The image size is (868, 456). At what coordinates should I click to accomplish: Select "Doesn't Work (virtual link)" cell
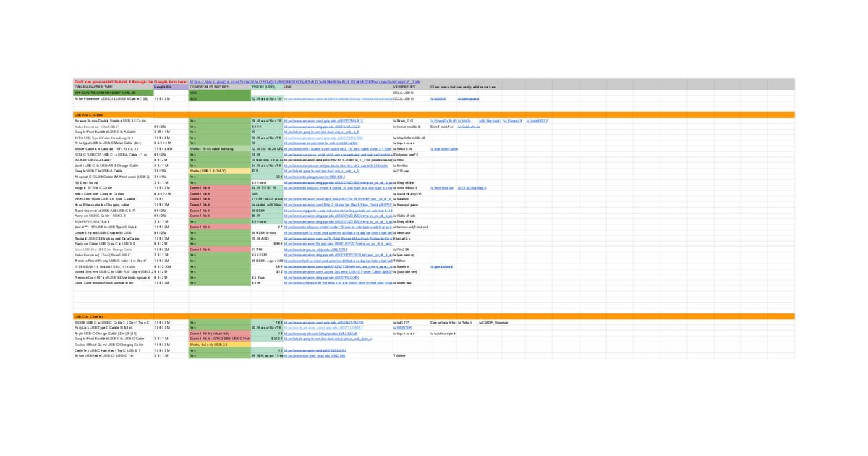coord(219,333)
